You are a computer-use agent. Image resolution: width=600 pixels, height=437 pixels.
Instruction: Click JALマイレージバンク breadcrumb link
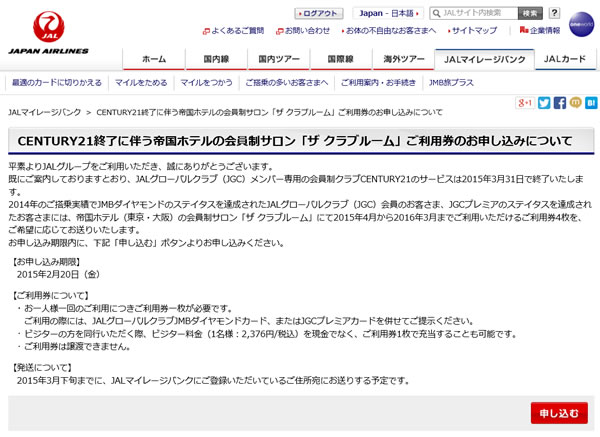43,113
